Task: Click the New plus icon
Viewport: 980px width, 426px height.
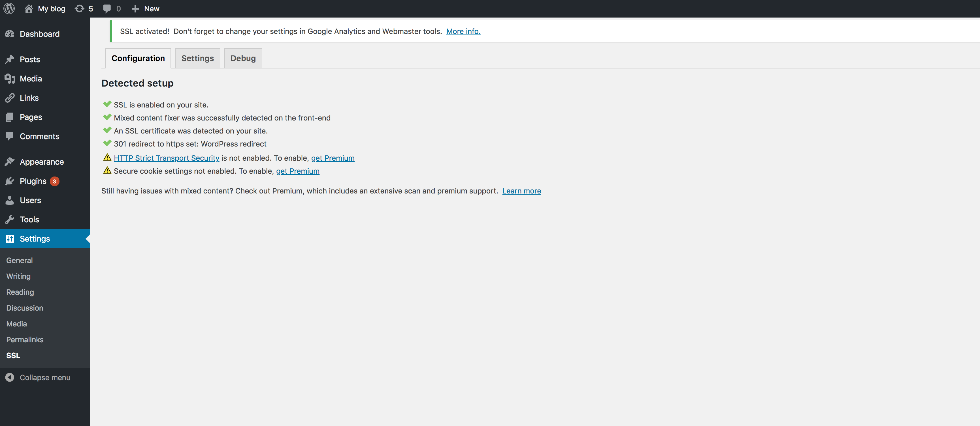Action: tap(135, 8)
